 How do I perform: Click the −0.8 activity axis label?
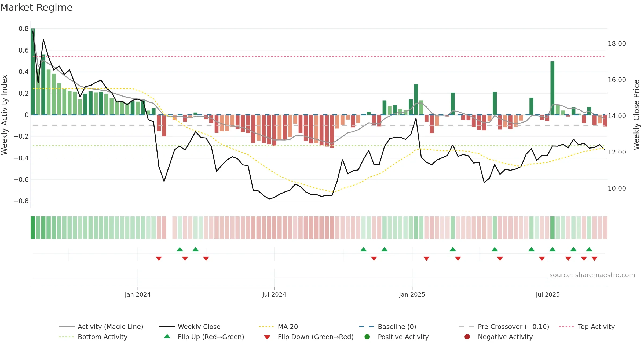(21, 201)
